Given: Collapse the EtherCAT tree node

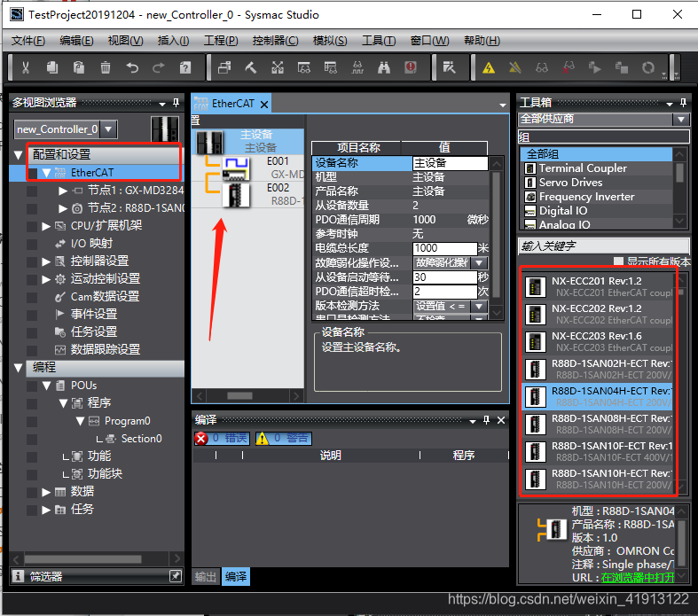Looking at the screenshot, I should [46, 173].
